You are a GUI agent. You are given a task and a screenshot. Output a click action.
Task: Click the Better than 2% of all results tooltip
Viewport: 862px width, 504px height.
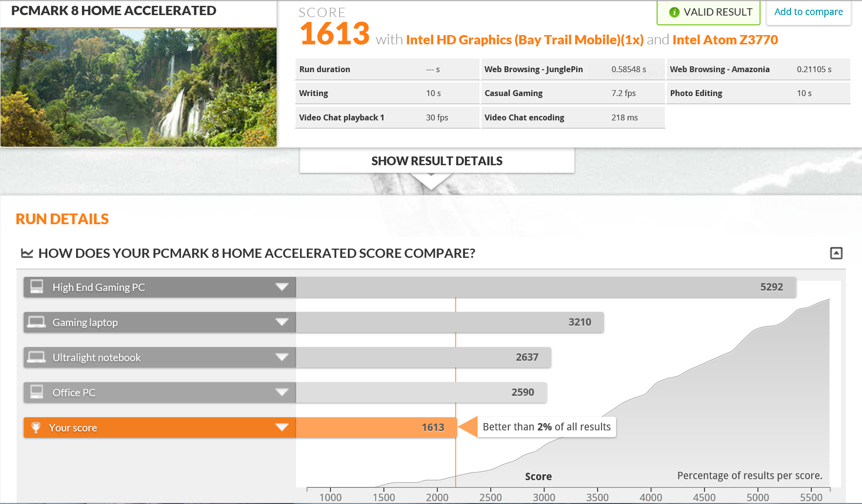[546, 427]
